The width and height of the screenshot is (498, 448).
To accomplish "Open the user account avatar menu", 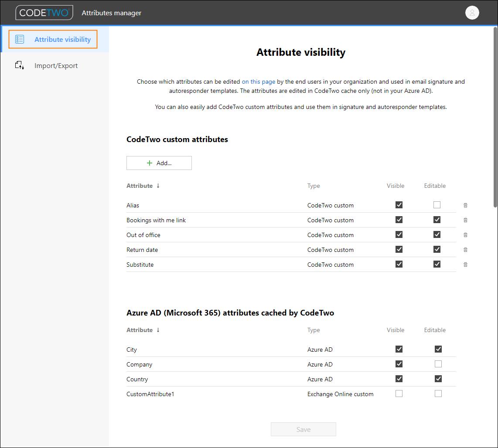I will pos(472,13).
